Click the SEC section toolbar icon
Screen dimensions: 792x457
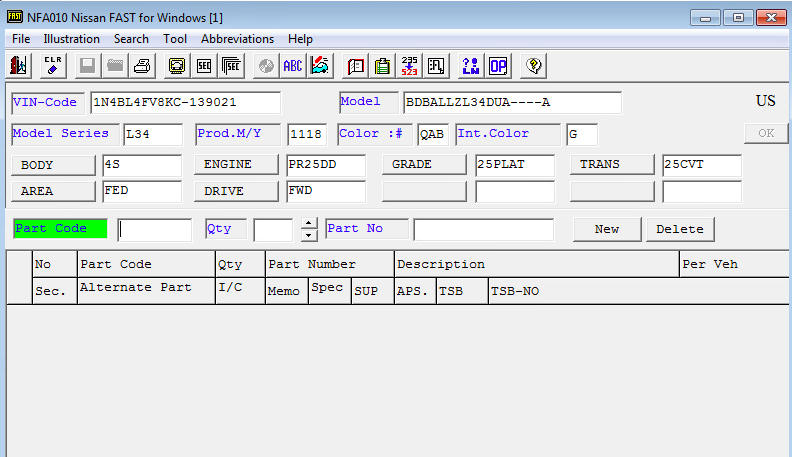coord(204,66)
